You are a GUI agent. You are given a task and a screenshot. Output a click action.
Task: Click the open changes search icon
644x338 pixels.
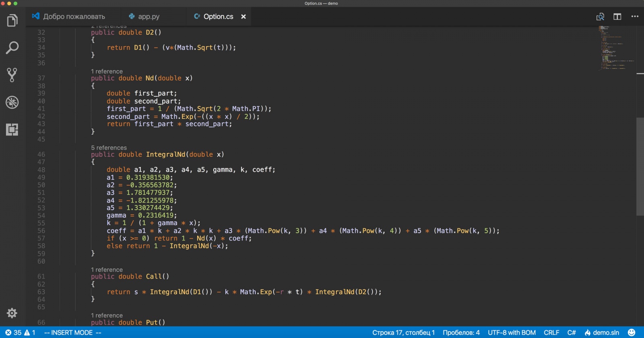[x=600, y=16]
